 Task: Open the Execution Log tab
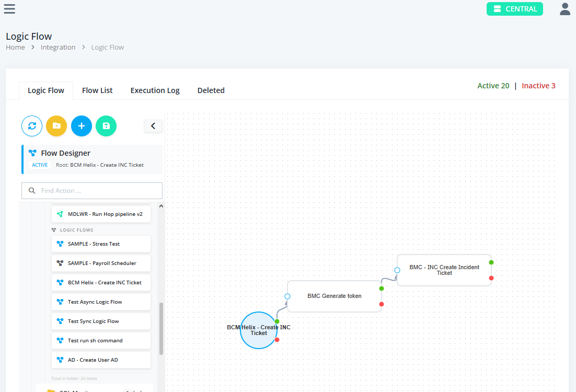coord(155,90)
